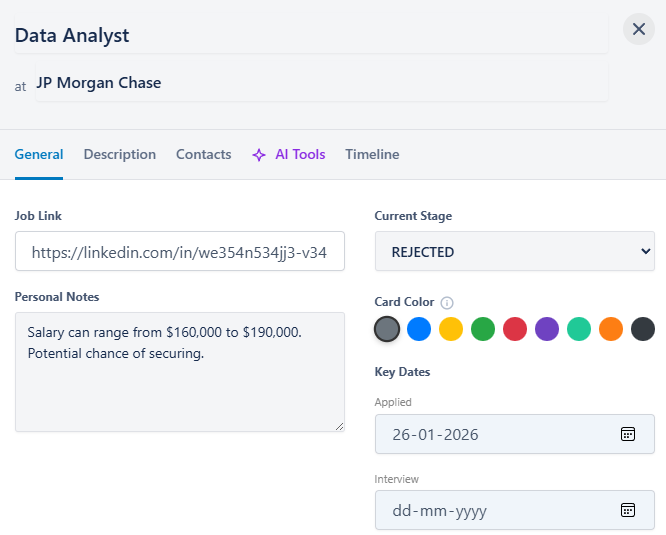This screenshot has height=535, width=666.
Task: Edit the Data Analyst job title field
Action: [x=310, y=36]
